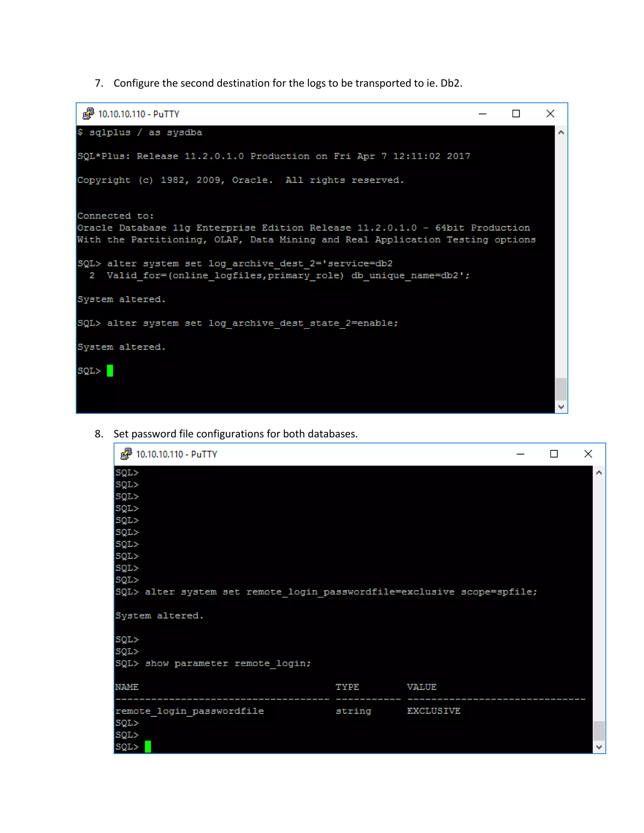Click the NAME column header
Screen dimensions: 644x833
pyautogui.click(x=127, y=687)
